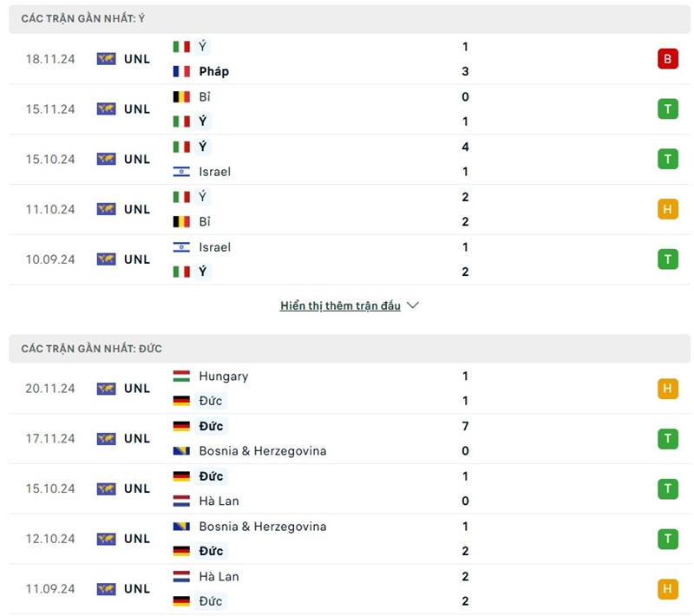Screen dimensions: 694x616
Task: Open the Hiển thị thêm trận đấu link
Action: coord(340,305)
